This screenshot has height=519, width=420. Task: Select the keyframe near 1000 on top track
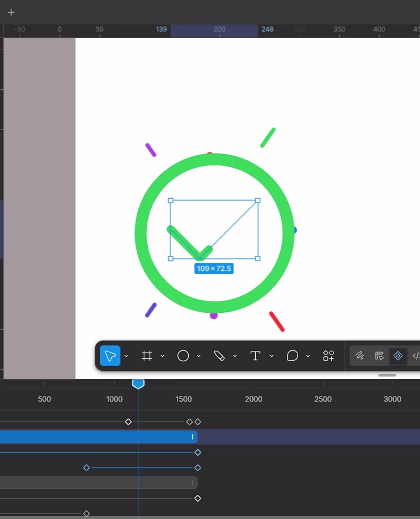[128, 422]
